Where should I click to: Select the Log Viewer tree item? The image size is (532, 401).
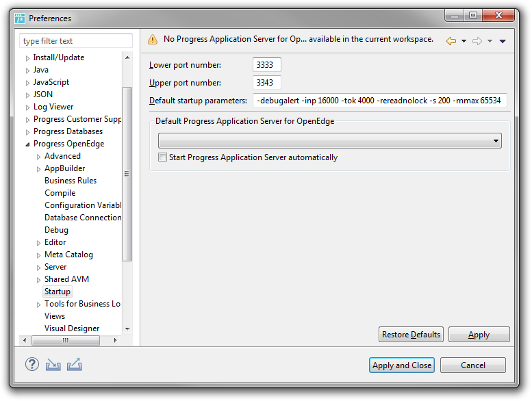point(53,107)
